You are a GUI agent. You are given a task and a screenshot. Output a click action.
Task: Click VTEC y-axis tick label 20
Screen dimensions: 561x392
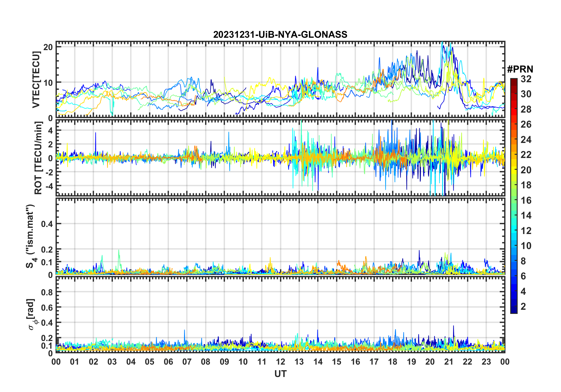point(48,47)
